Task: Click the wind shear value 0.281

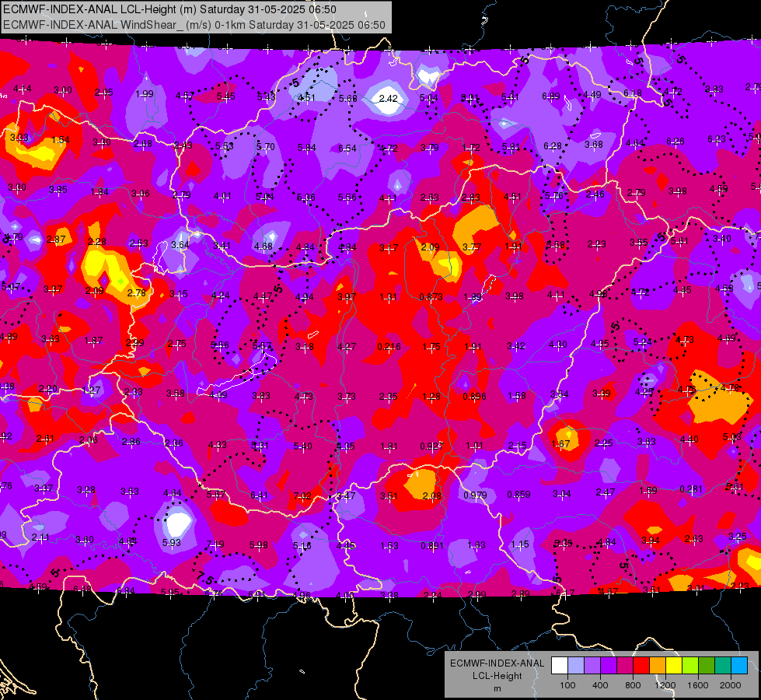Action: click(x=691, y=488)
